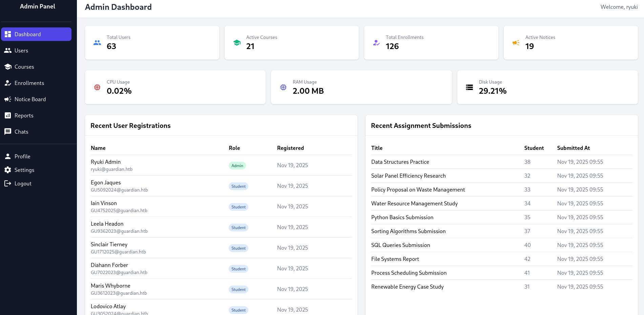The height and width of the screenshot is (315, 644).
Task: Click the email link ryuki@guardian.htb
Action: coord(112,169)
